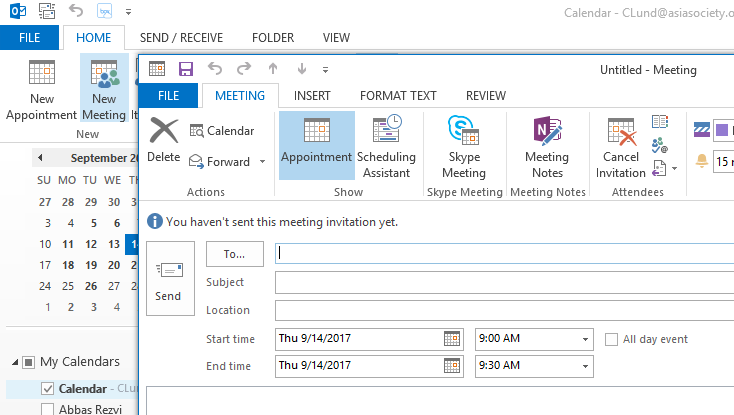Open start date calendar picker
The image size is (734, 415).
click(453, 339)
